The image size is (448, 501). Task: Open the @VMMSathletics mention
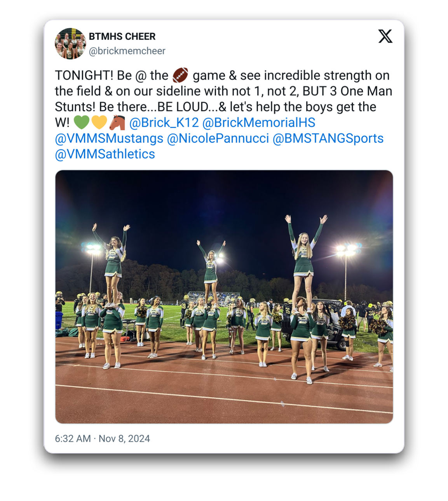pyautogui.click(x=105, y=154)
